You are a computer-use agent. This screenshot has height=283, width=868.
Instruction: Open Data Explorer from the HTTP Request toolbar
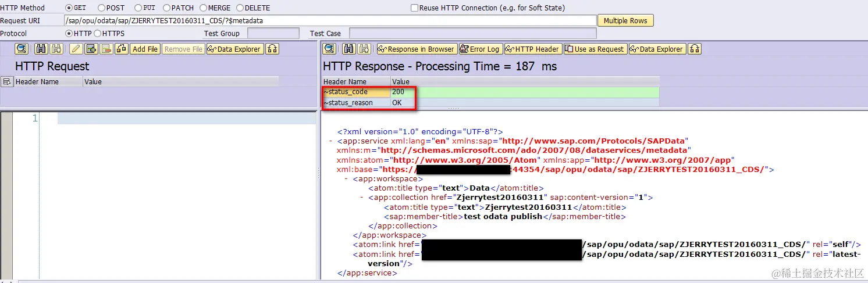click(x=235, y=49)
